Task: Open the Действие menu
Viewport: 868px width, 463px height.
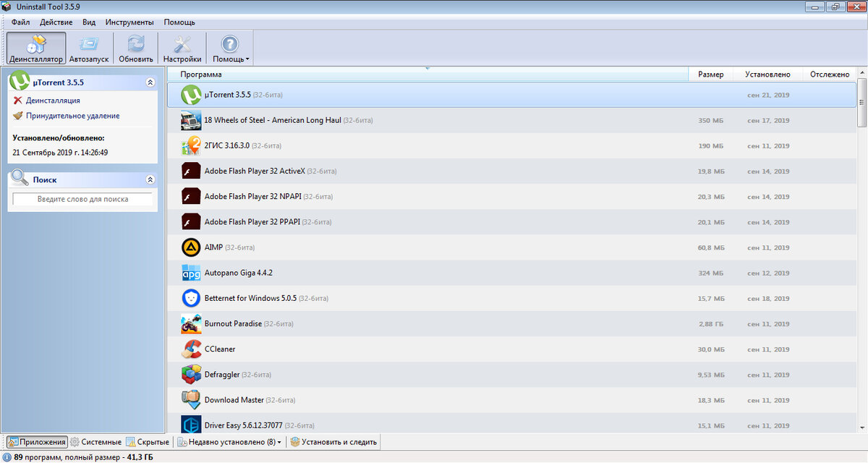Action: tap(56, 22)
